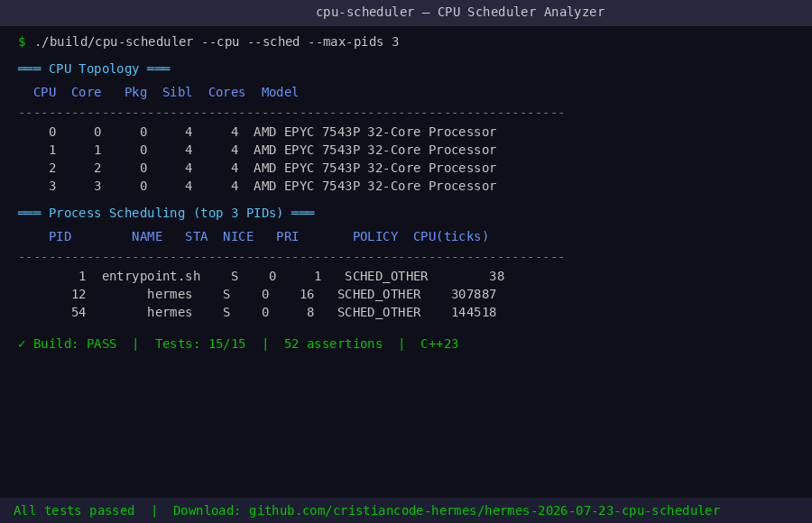Click the 'PID' column header

pos(60,236)
